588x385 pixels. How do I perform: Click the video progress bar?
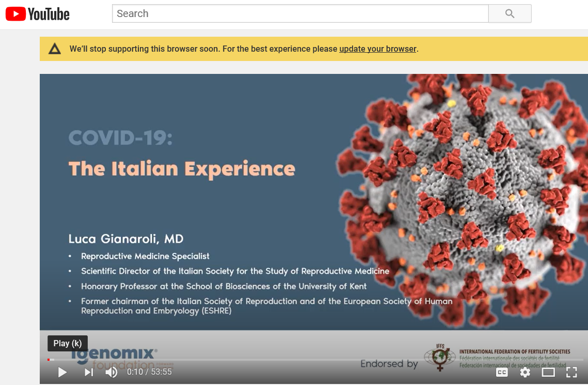tap(315, 360)
